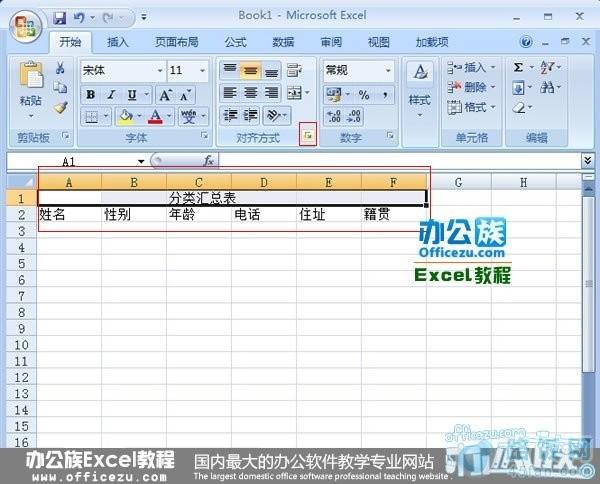
Task: Switch to the 开始 tab
Action: [x=70, y=42]
